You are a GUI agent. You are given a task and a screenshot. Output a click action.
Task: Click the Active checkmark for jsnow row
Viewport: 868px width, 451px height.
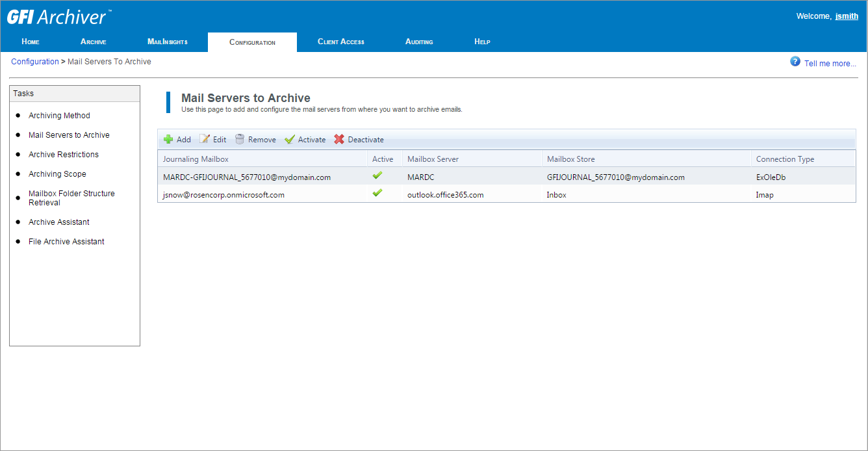pyautogui.click(x=377, y=194)
